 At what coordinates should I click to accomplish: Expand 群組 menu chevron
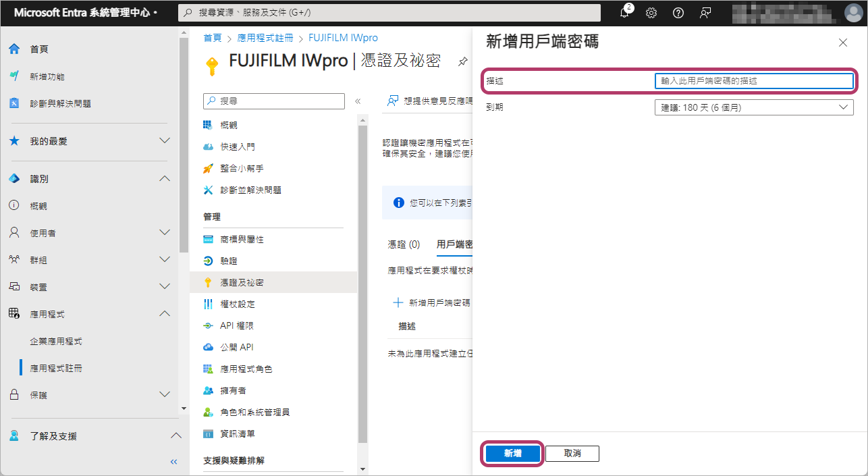tap(164, 259)
